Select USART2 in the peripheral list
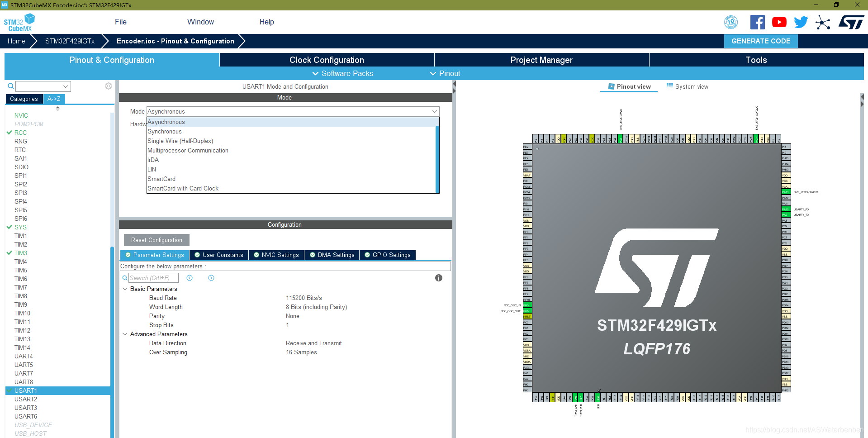 pyautogui.click(x=26, y=399)
